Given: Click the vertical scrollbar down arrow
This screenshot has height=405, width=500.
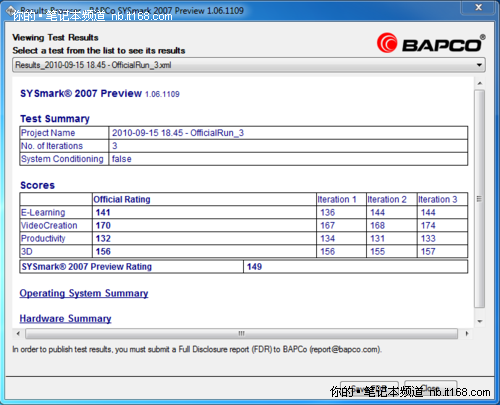Looking at the screenshot, I should pyautogui.click(x=480, y=321).
